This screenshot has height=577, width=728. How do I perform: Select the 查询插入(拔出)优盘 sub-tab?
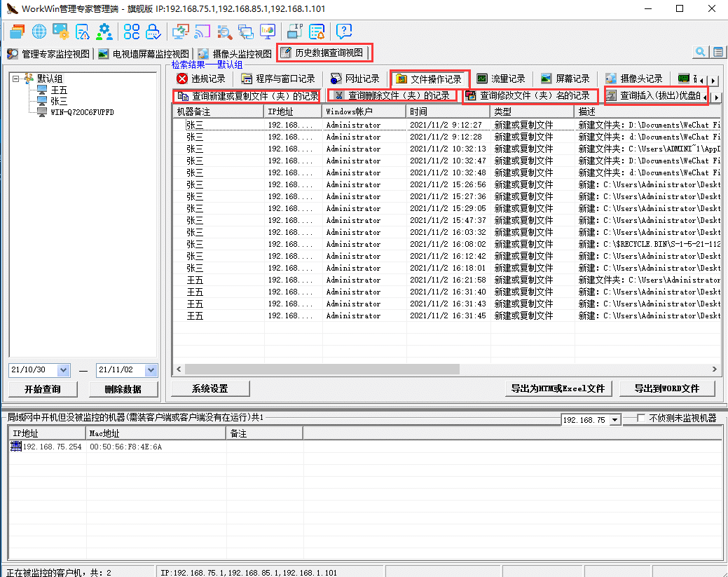click(654, 96)
